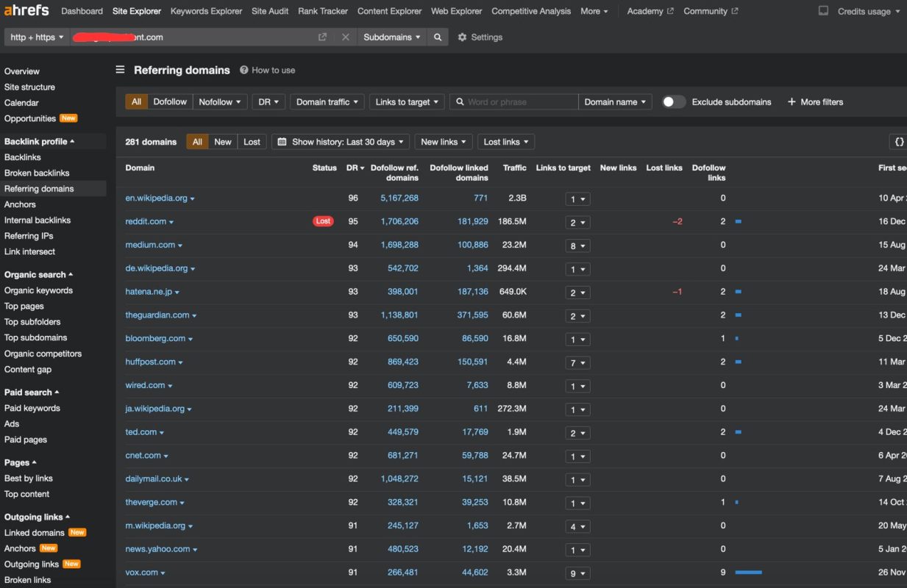Open Links to target filter dropdown
This screenshot has width=907, height=588.
point(407,102)
